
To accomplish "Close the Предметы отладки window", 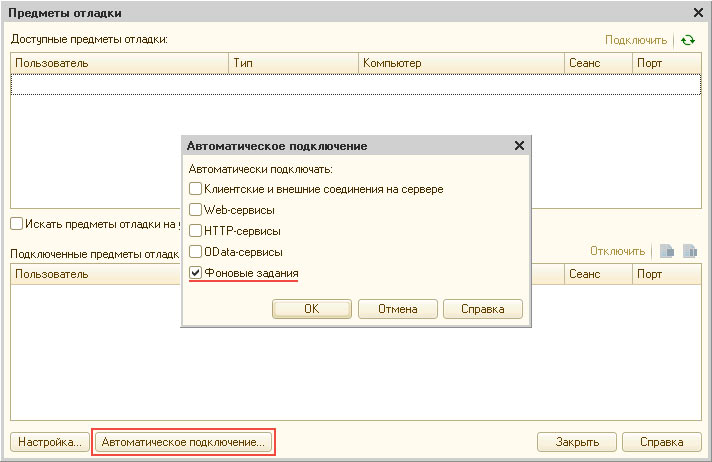I will (698, 13).
